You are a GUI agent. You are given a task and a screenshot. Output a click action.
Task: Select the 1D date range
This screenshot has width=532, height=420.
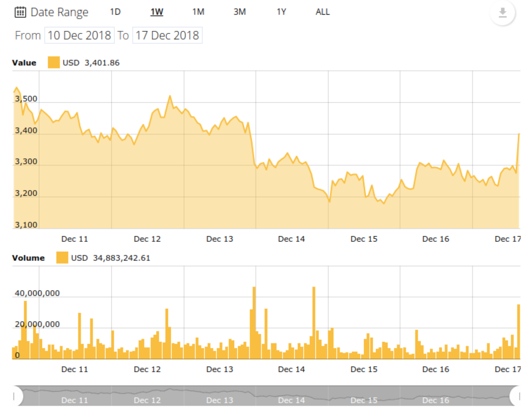[x=115, y=12]
